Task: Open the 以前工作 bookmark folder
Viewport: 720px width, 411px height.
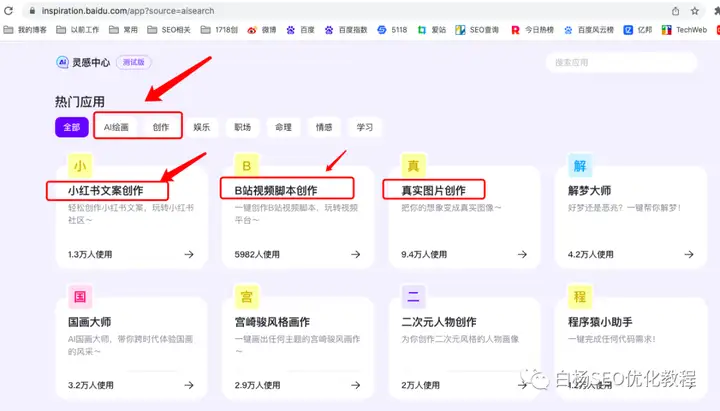Action: tap(78, 30)
